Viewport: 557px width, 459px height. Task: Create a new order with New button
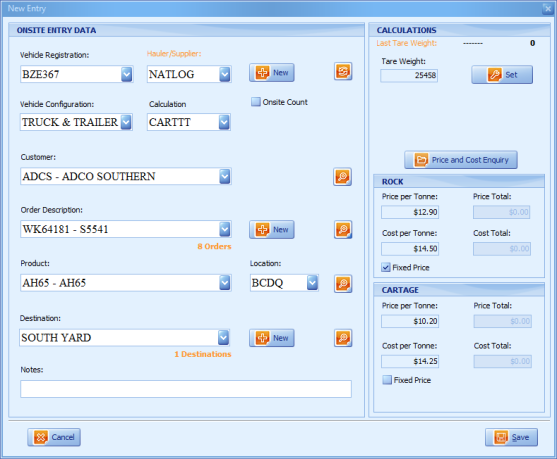[272, 230]
